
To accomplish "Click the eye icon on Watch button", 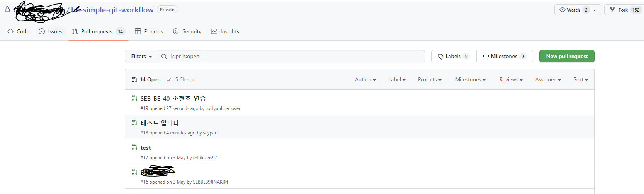I will (562, 10).
